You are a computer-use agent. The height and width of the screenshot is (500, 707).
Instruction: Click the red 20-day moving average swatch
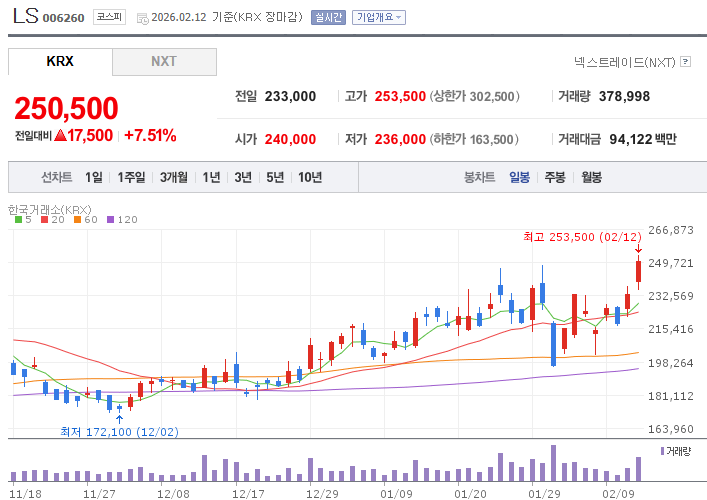(x=44, y=220)
